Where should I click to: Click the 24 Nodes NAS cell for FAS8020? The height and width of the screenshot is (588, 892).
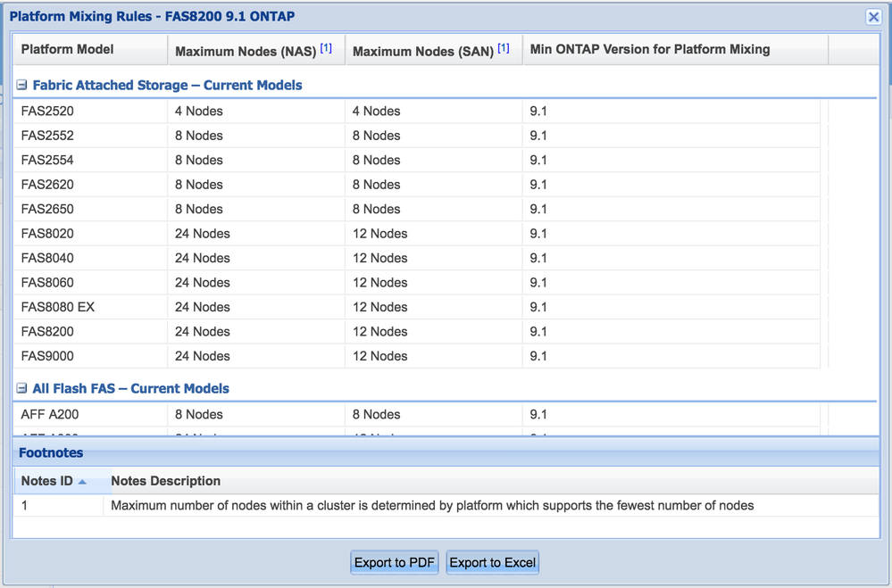pyautogui.click(x=256, y=233)
